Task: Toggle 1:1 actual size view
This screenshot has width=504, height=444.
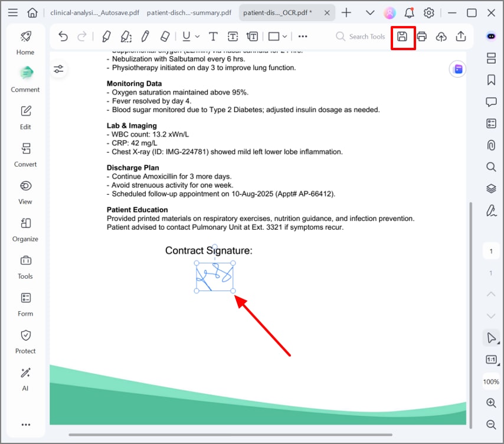Action: coord(491,359)
